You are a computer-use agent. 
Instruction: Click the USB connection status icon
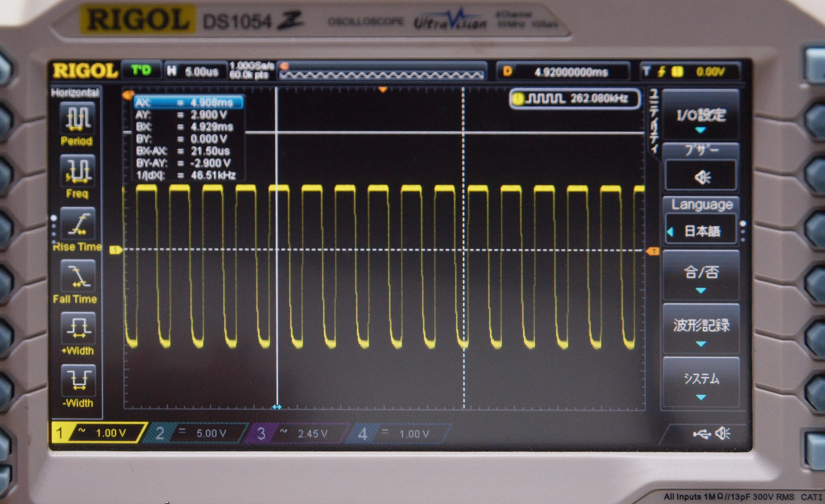coord(701,434)
